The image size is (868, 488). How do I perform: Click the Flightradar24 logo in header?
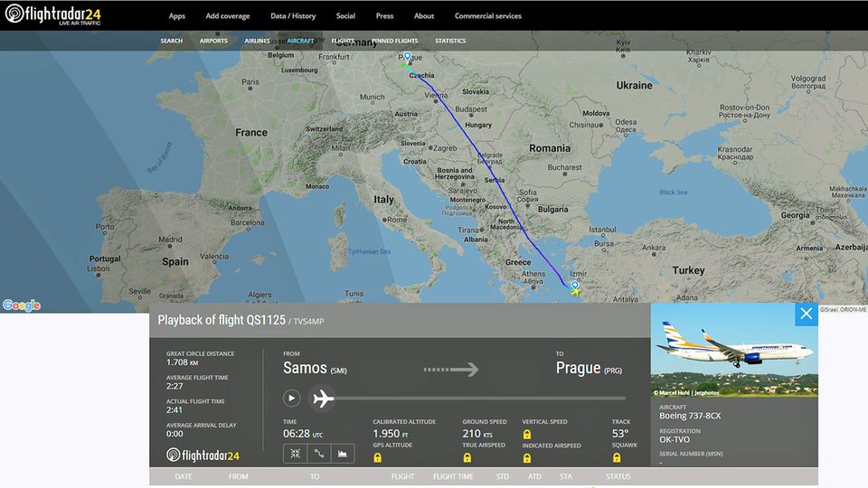click(x=52, y=15)
